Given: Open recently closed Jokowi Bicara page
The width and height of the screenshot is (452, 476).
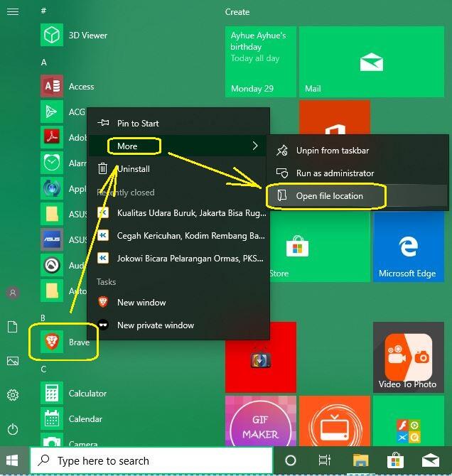Looking at the screenshot, I should point(178,259).
